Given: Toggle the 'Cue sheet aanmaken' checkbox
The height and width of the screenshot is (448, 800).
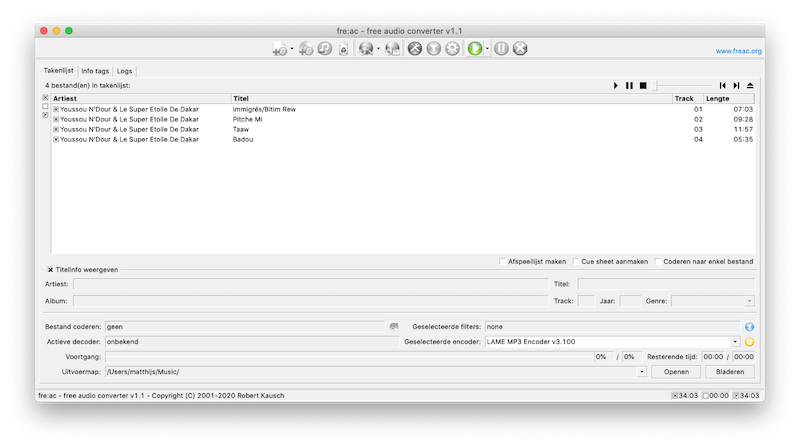Looking at the screenshot, I should pyautogui.click(x=577, y=262).
